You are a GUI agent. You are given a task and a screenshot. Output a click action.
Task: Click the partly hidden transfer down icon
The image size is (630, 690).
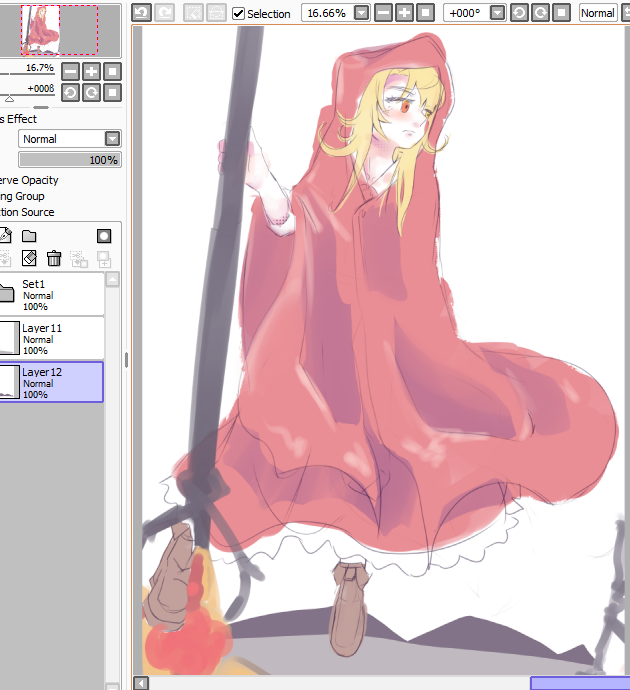tap(5, 258)
